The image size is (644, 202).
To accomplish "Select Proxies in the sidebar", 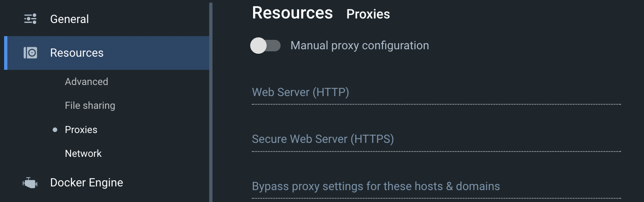I will pyautogui.click(x=81, y=130).
